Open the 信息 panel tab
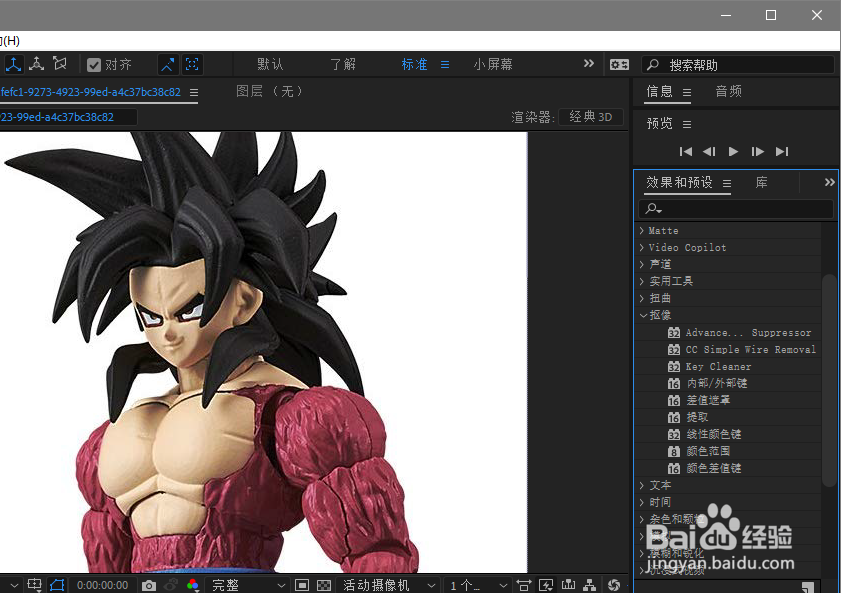The image size is (841, 593). coord(660,91)
